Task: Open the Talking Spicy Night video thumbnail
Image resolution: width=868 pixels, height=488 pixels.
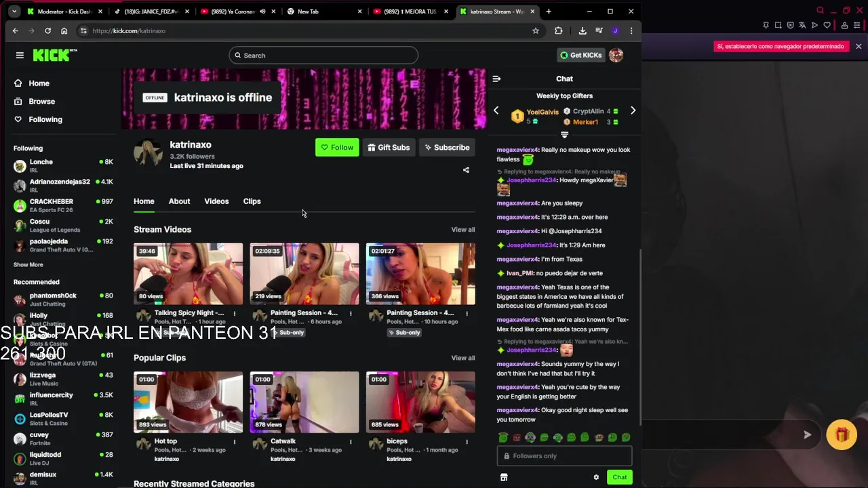Action: click(188, 274)
